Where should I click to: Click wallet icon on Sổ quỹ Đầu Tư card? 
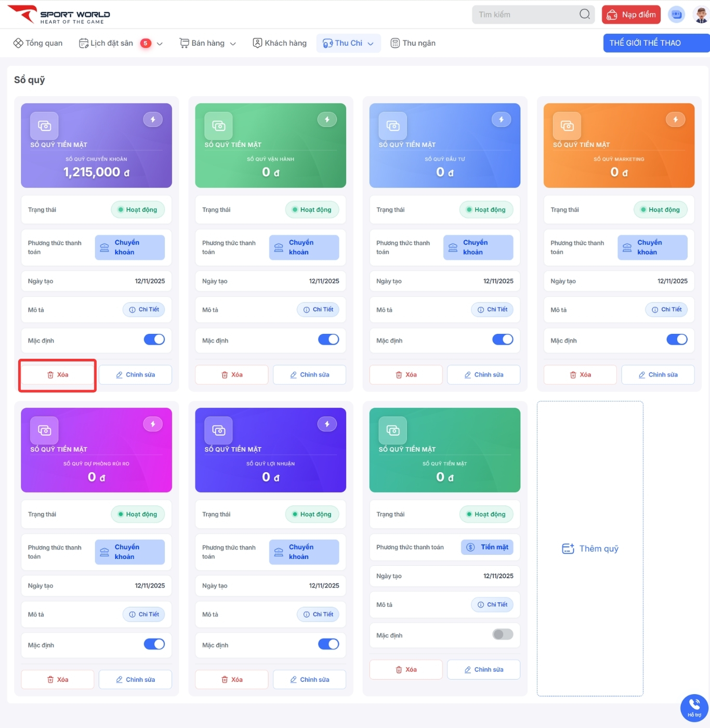tap(393, 126)
